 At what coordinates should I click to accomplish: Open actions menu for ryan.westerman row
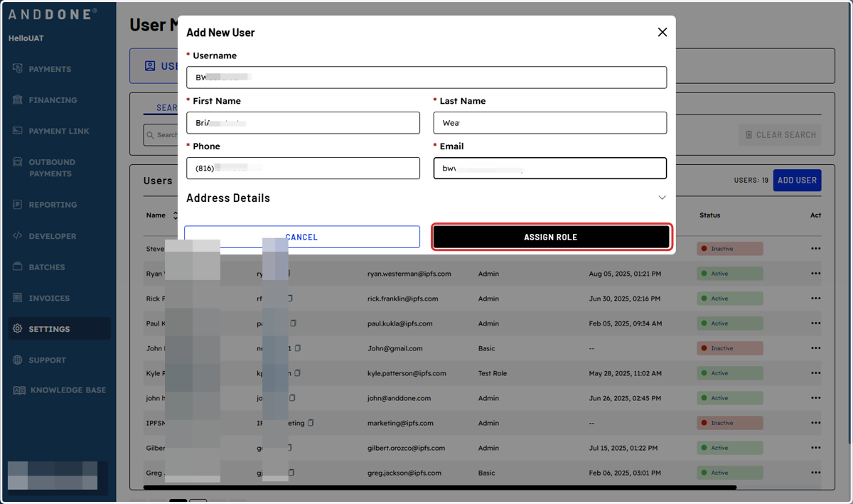pos(815,274)
